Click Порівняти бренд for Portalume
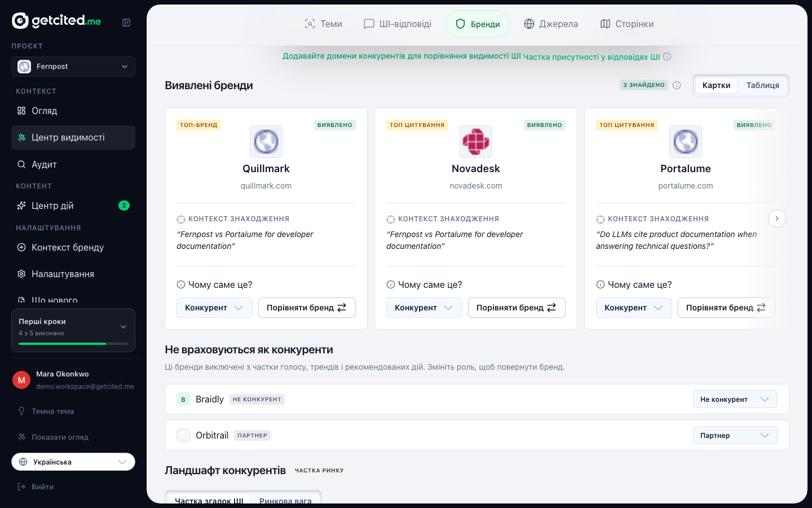The image size is (812, 508). pyautogui.click(x=726, y=308)
